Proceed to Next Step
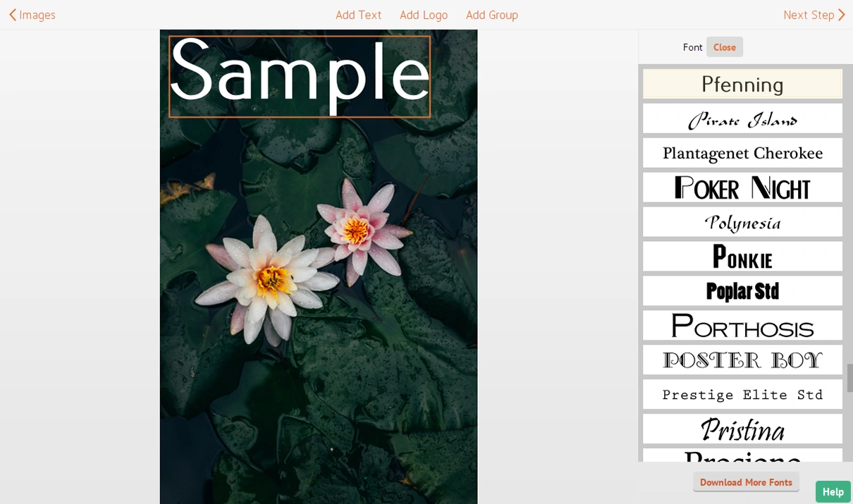Viewport: 853px width, 504px height. (814, 15)
